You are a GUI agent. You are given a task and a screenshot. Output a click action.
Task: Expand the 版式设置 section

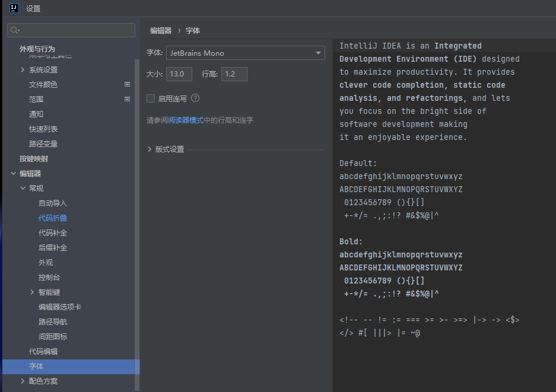point(150,149)
